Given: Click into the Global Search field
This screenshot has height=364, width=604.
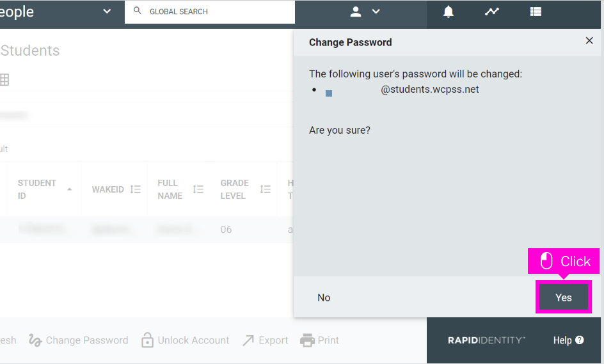Looking at the screenshot, I should pos(210,12).
